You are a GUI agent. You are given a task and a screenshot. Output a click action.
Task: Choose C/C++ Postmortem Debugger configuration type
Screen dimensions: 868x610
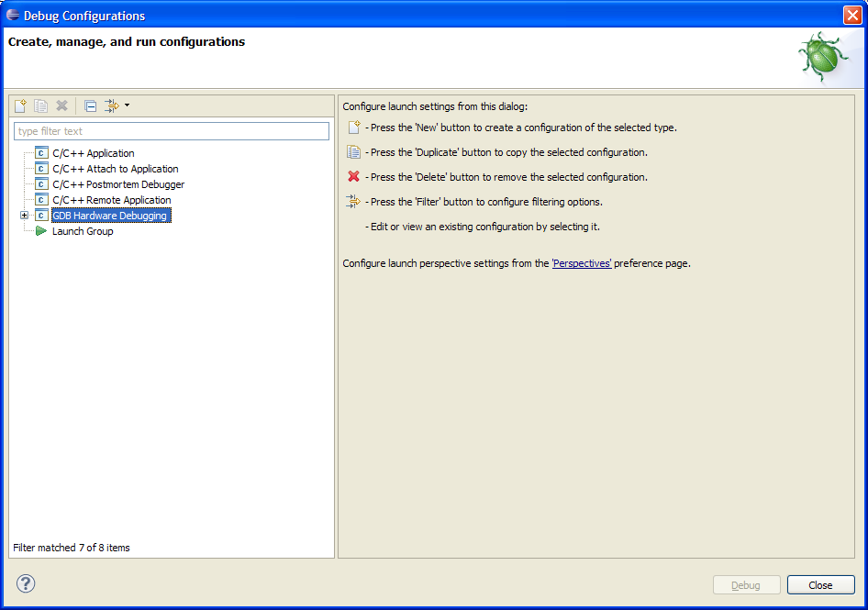click(x=117, y=184)
